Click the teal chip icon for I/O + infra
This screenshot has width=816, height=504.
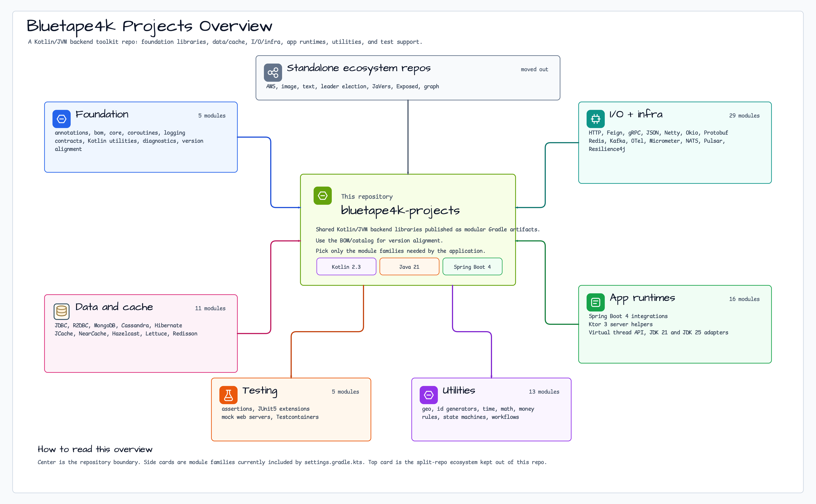point(595,119)
